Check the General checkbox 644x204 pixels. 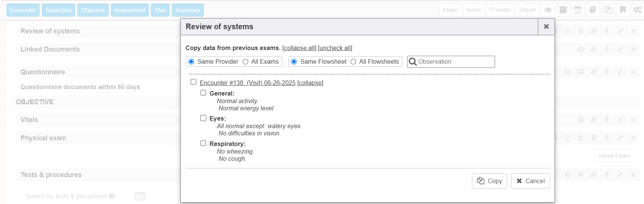click(x=203, y=93)
